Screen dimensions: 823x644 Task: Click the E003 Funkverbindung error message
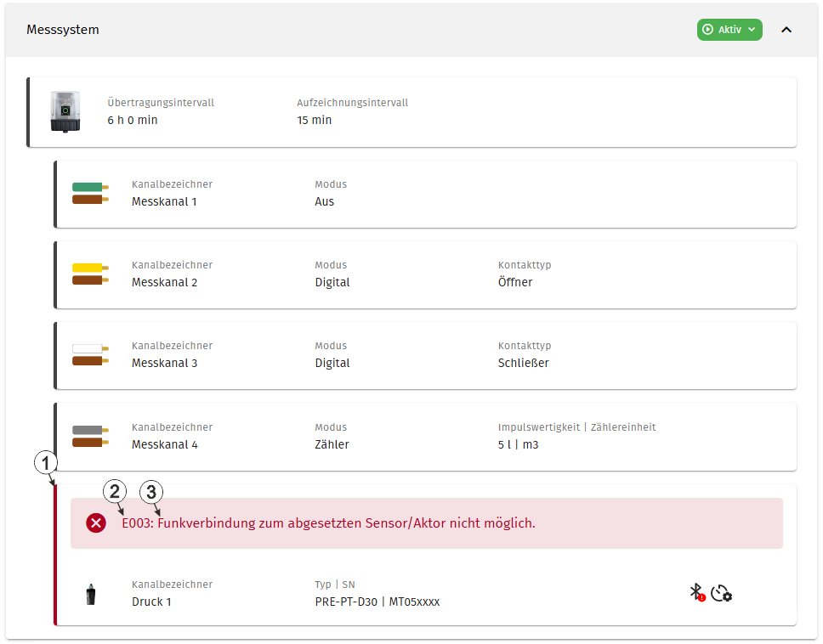328,523
